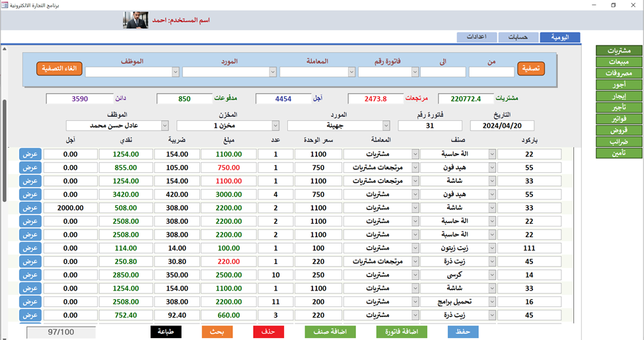644x340 pixels.
Task: Click the من date filter field
Action: tap(491, 72)
